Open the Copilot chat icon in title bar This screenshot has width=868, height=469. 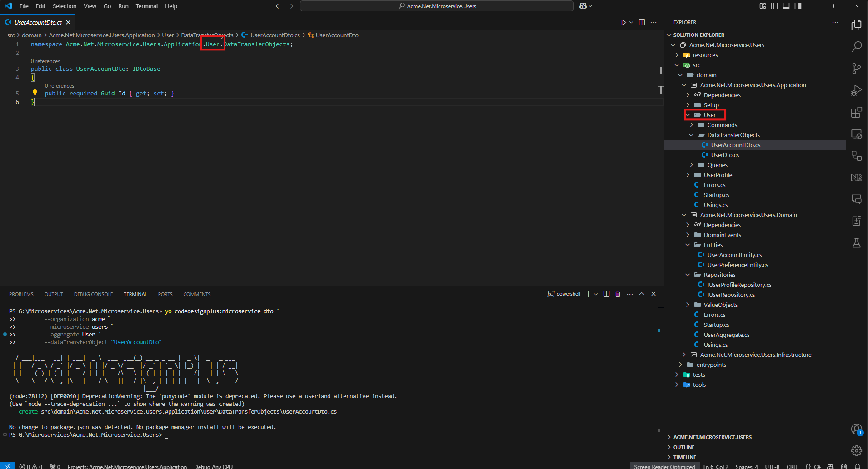coord(583,6)
